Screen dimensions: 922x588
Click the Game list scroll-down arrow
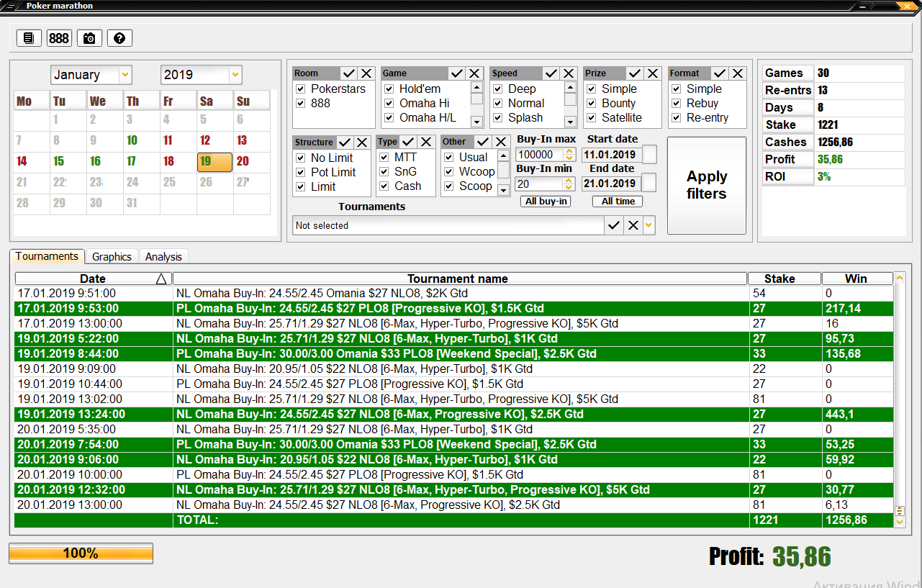tap(476, 122)
